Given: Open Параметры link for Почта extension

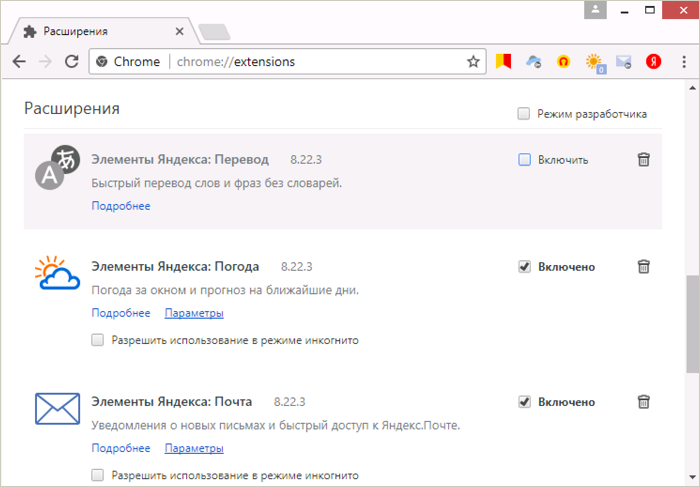Looking at the screenshot, I should (x=194, y=448).
